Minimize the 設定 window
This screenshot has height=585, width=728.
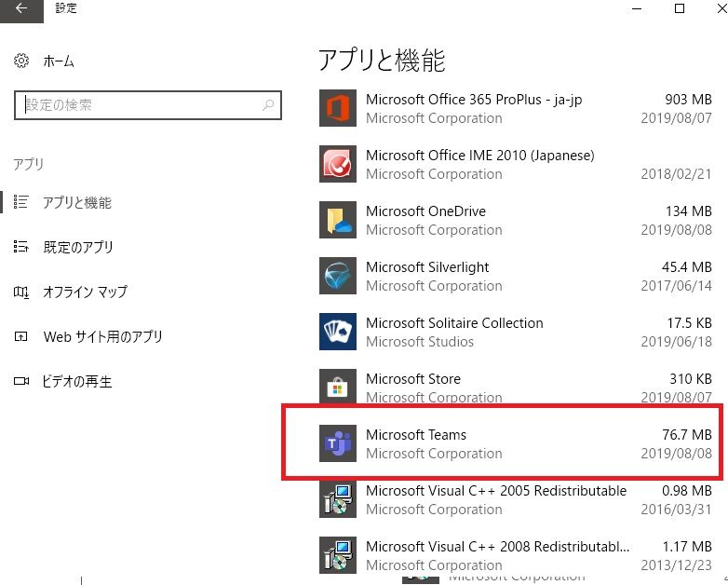[637, 8]
